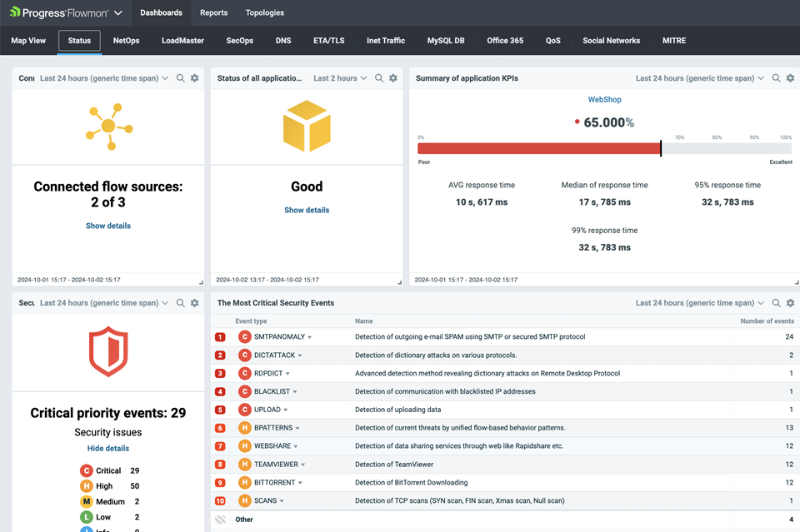Viewport: 800px width, 532px height.
Task: Open settings gear in Most Critical Security Events
Action: tap(790, 303)
